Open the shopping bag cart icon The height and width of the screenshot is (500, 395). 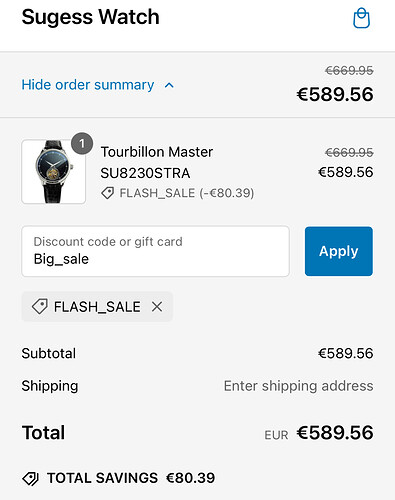point(361,18)
